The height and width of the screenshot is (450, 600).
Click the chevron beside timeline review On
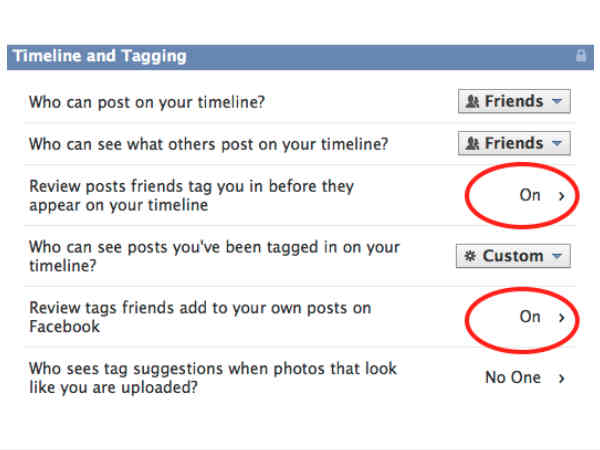pos(562,196)
